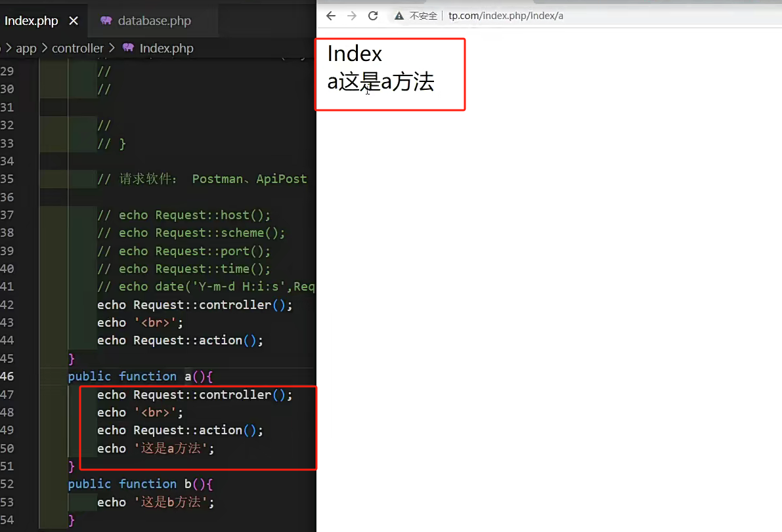Click the 'a这是a方法' output text
Image resolution: width=782 pixels, height=532 pixels.
[x=381, y=82]
